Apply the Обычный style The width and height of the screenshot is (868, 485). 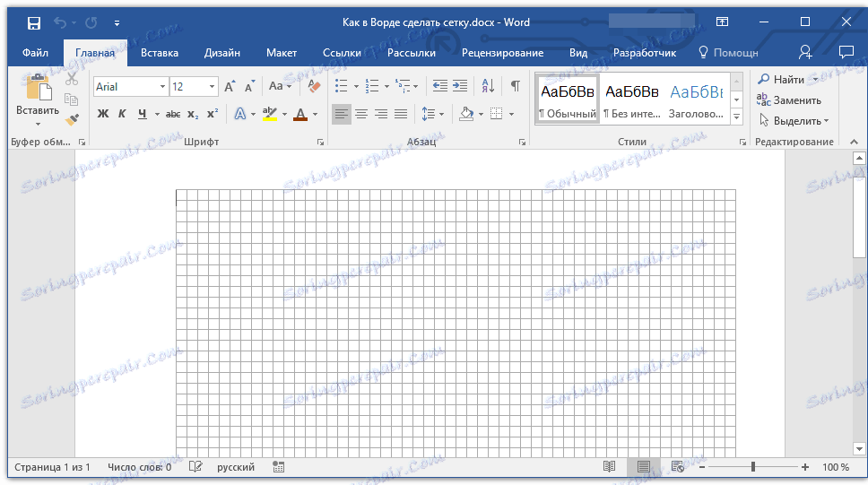pyautogui.click(x=568, y=99)
